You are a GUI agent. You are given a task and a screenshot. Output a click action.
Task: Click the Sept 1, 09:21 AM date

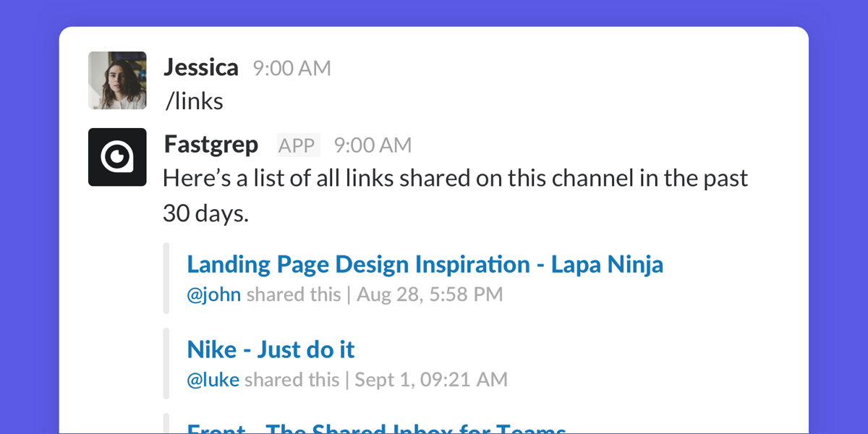pos(431,380)
